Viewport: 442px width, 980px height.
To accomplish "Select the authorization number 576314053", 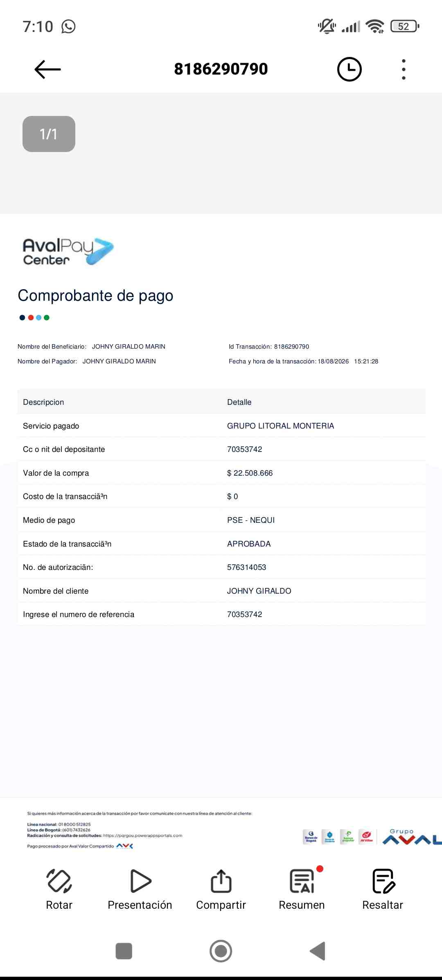I will [246, 567].
